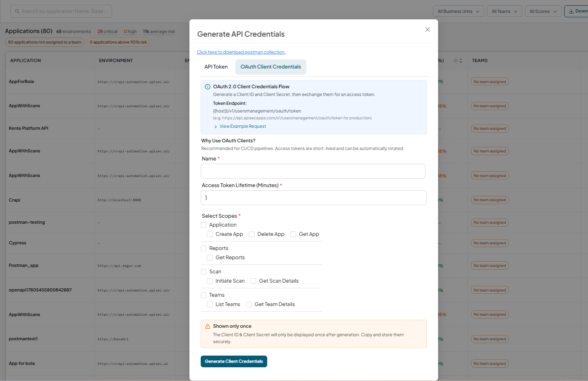Click the Shown only once warning icon
Viewport: 588px width, 381px height.
208,326
